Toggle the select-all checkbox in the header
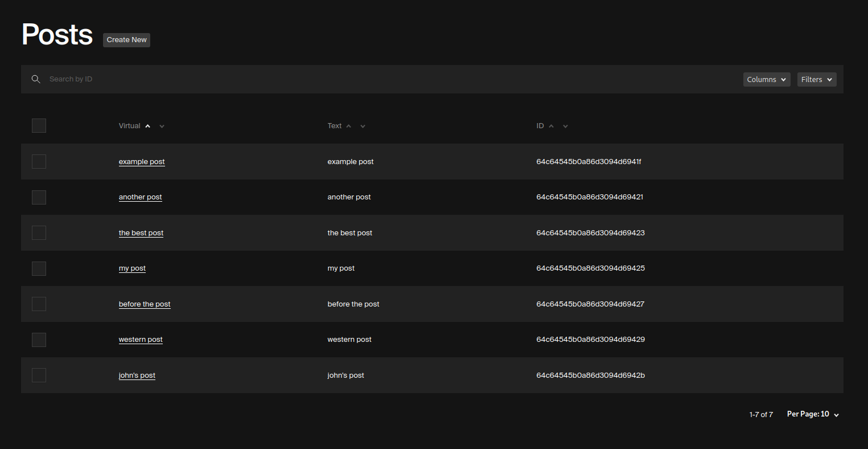Screen dimensions: 868x449 click(39, 125)
